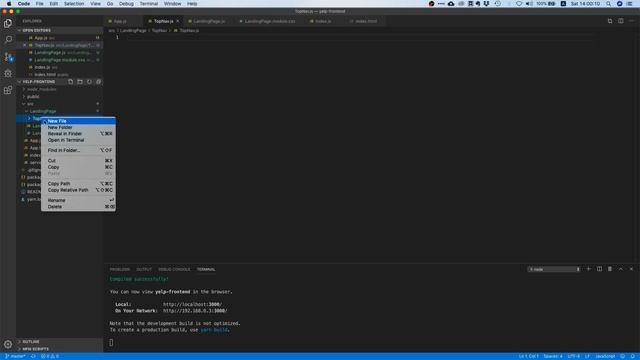Select Reveal in Finder from context menu
Screen dimensions: 640x360
tap(78, 133)
